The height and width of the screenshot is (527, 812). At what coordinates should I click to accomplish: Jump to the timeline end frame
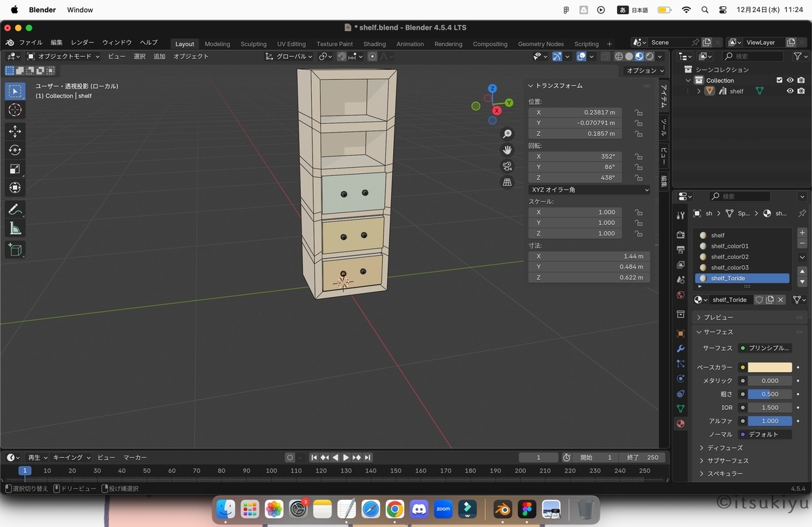click(369, 458)
